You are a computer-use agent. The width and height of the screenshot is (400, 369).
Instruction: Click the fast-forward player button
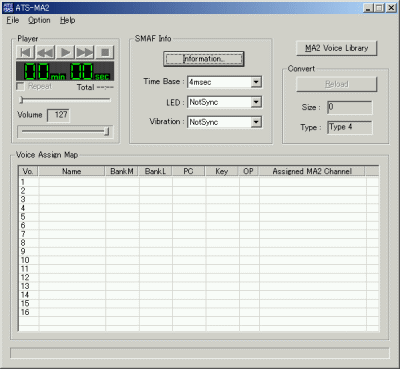click(85, 52)
